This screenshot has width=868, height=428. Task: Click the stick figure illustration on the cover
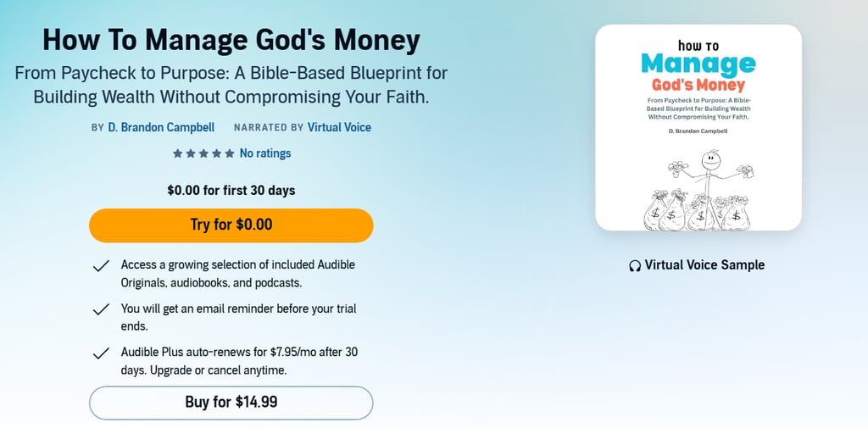[710, 172]
